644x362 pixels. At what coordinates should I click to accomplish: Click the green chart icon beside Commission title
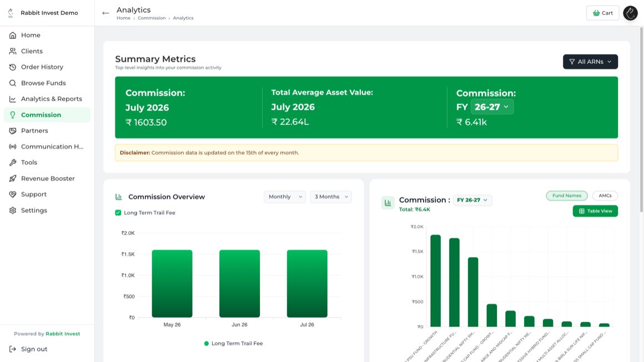tap(388, 203)
